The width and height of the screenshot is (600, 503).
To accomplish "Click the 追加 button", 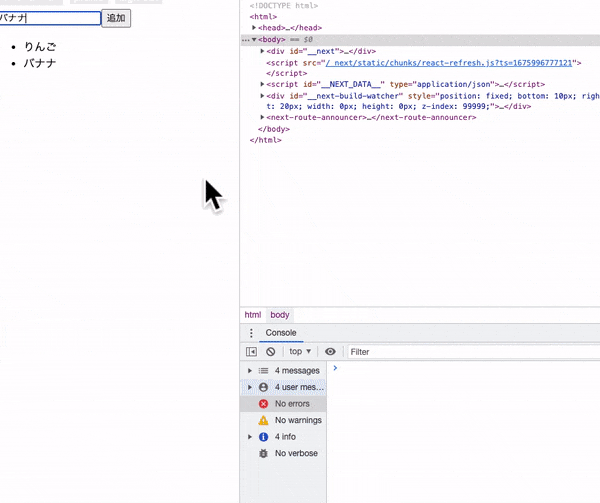I will coord(116,18).
